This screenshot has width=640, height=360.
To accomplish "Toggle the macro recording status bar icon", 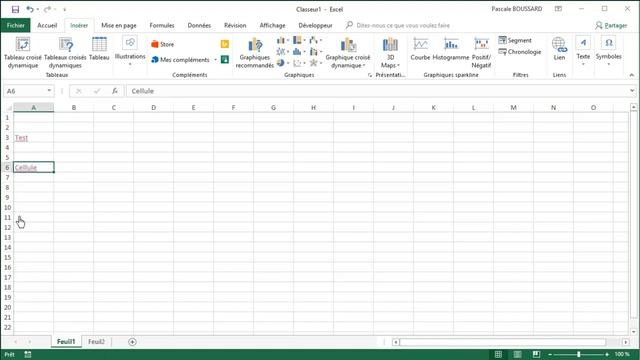I will (x=28, y=355).
